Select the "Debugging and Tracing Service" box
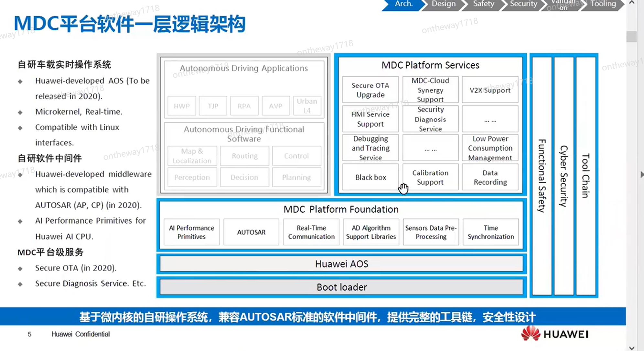The width and height of the screenshot is (644, 351). [370, 148]
